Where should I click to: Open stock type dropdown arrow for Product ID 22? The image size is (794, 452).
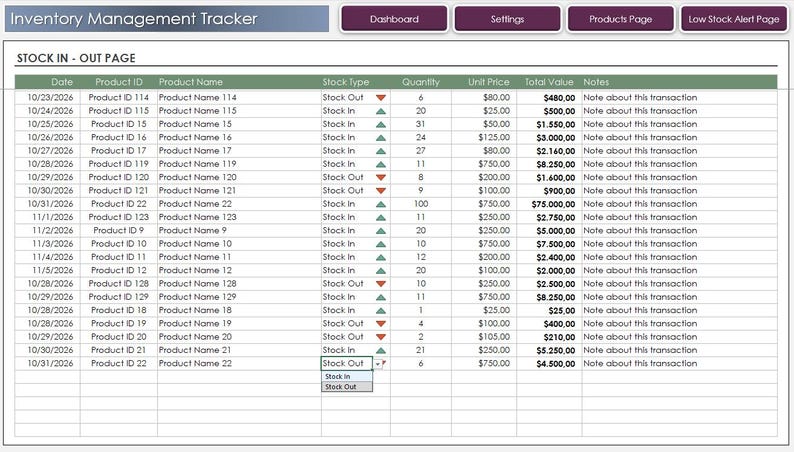point(378,364)
